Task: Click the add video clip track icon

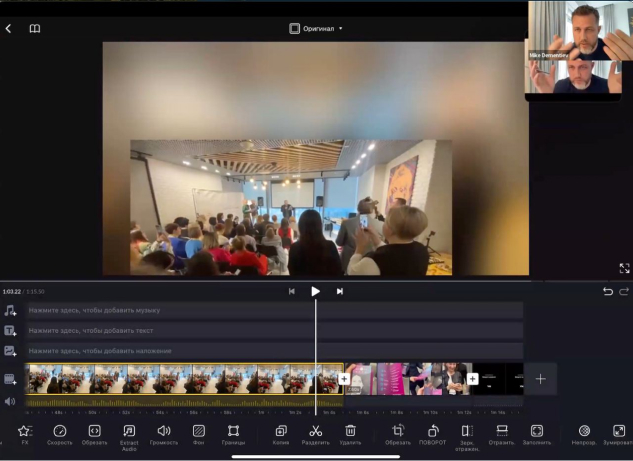Action: point(10,379)
